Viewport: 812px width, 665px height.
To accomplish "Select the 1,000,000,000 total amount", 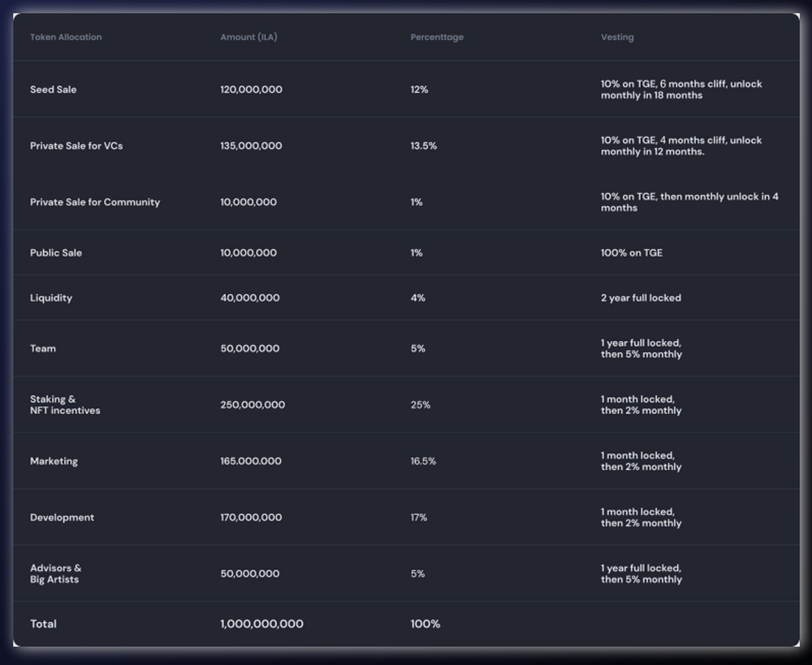I will 261,624.
